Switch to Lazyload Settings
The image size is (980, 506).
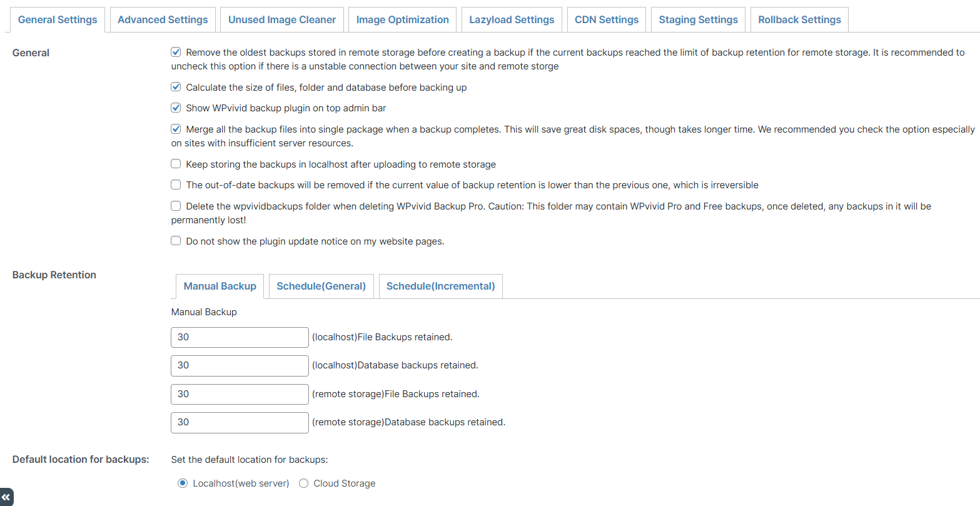pos(512,19)
